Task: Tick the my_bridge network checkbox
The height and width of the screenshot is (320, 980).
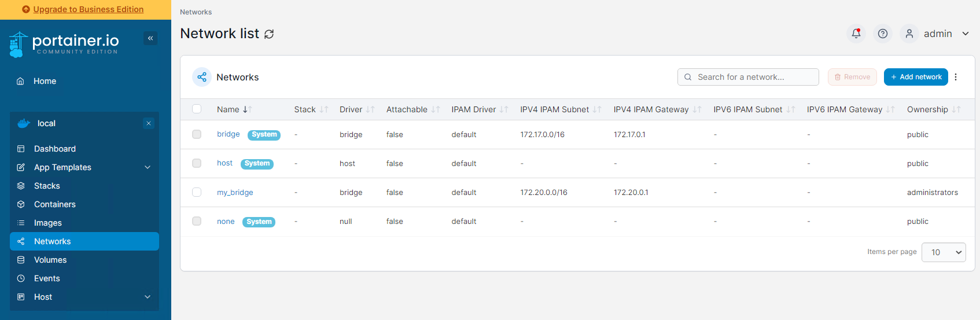Action: point(197,192)
